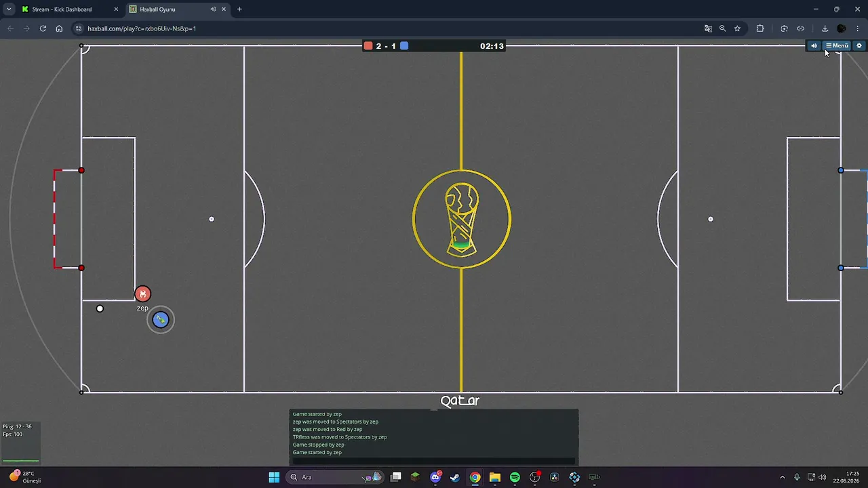
Task: Click the link chain toolbar icon
Action: pos(800,28)
